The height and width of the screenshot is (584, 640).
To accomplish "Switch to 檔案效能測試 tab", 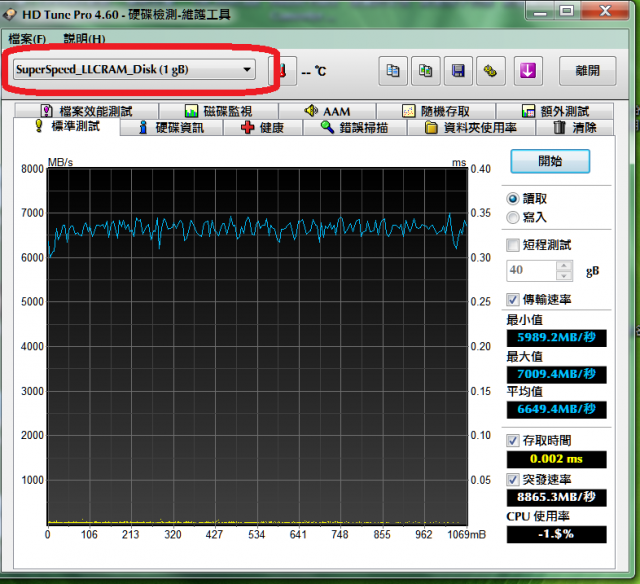I will [87, 111].
